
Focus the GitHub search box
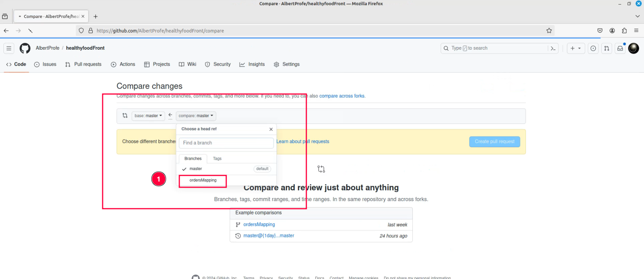coord(494,48)
